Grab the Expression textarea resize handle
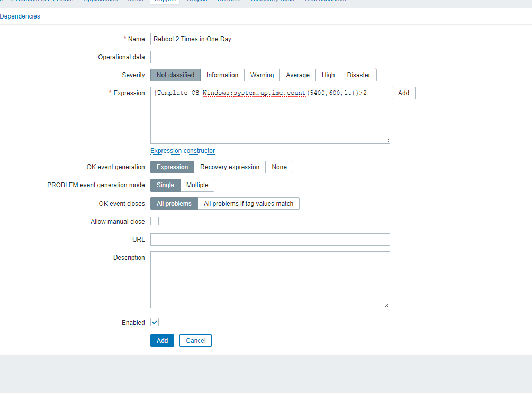532x393 pixels. pos(387,141)
